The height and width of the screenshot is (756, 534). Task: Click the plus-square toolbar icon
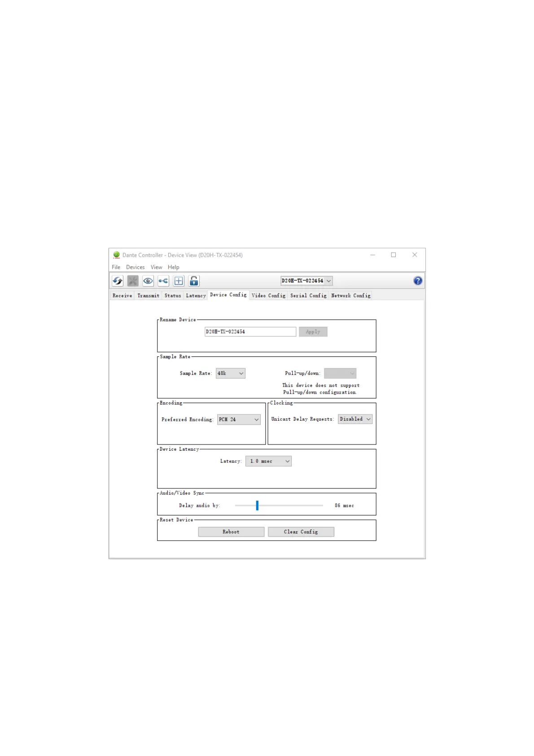click(x=179, y=281)
